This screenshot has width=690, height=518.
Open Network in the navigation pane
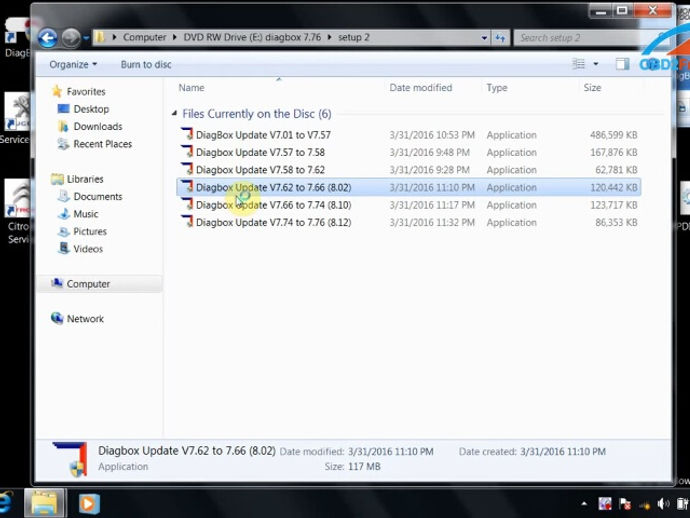click(85, 319)
